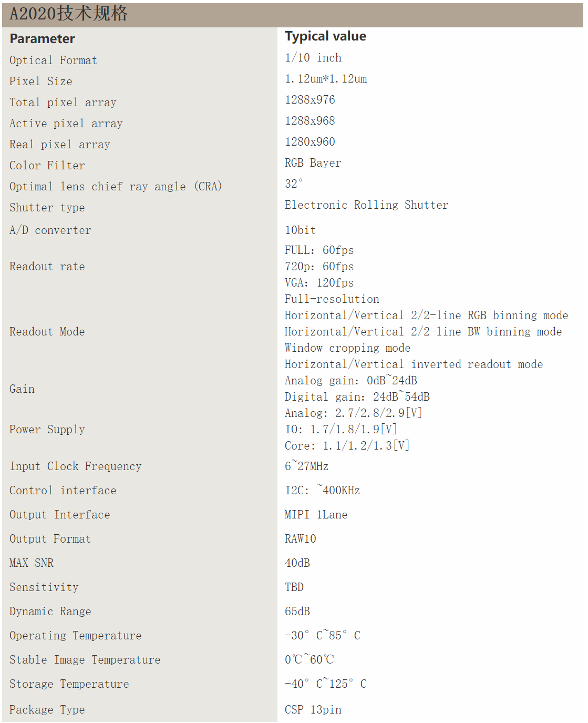This screenshot has height=723, width=588.
Task: Click the Digital gain: 24dB~54dB line
Action: tap(357, 397)
